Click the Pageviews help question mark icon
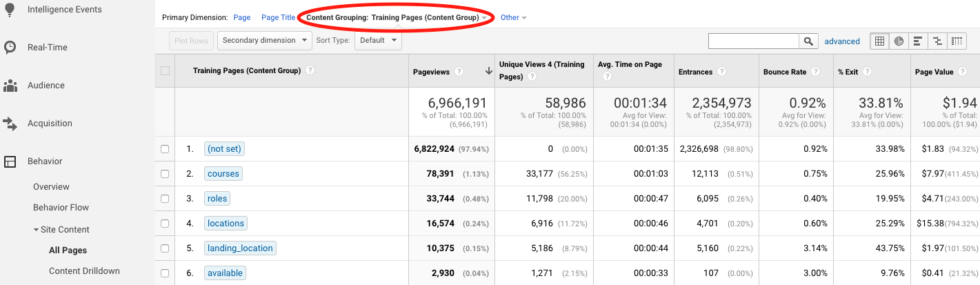 (459, 72)
